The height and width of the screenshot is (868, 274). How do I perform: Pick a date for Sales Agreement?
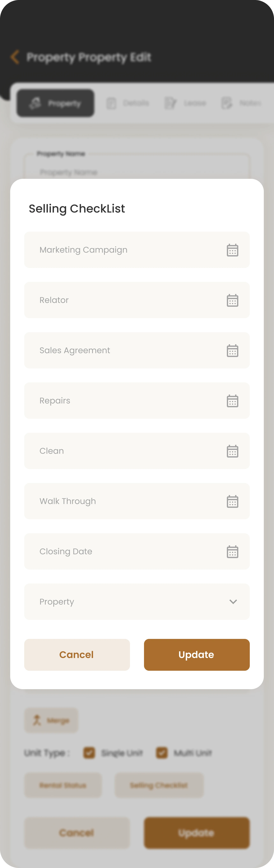pyautogui.click(x=232, y=350)
